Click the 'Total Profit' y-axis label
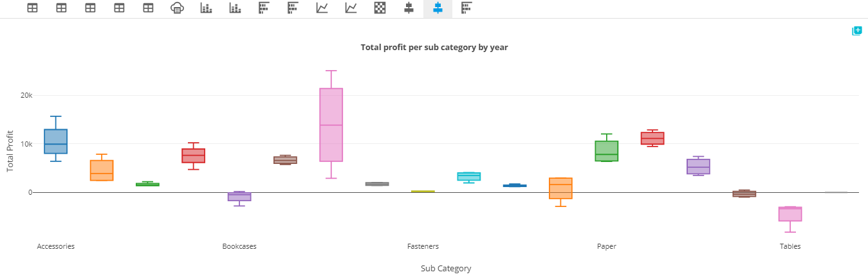This screenshot has height=279, width=868. pos(10,152)
